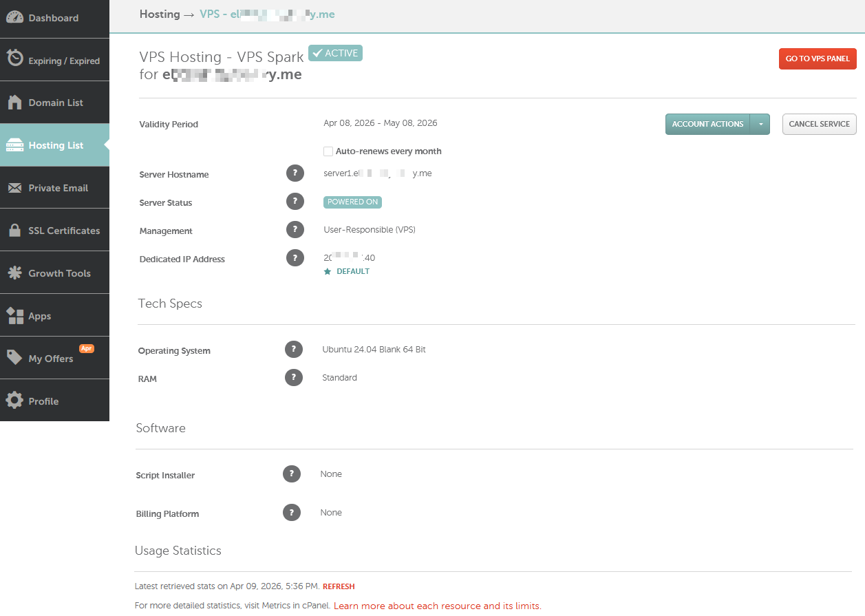This screenshot has width=865, height=616.
Task: Open Learn more about each resource link
Action: click(x=437, y=606)
